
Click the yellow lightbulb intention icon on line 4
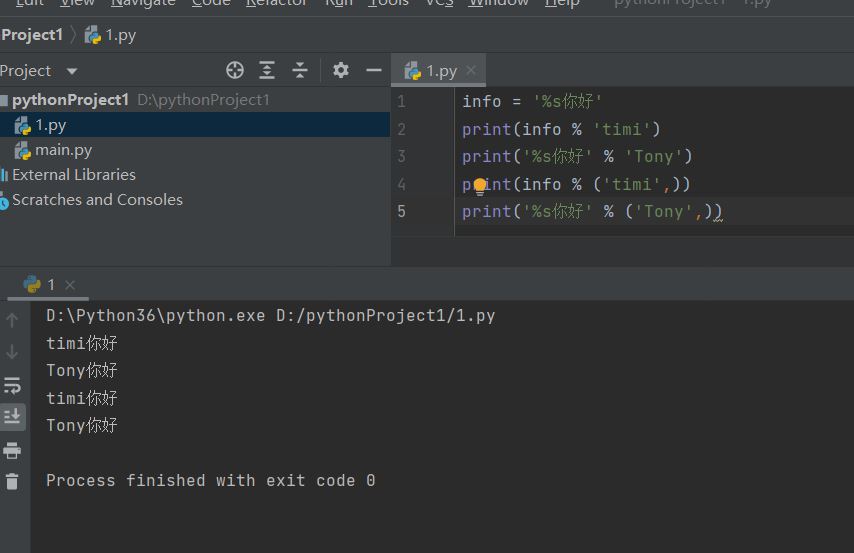480,186
